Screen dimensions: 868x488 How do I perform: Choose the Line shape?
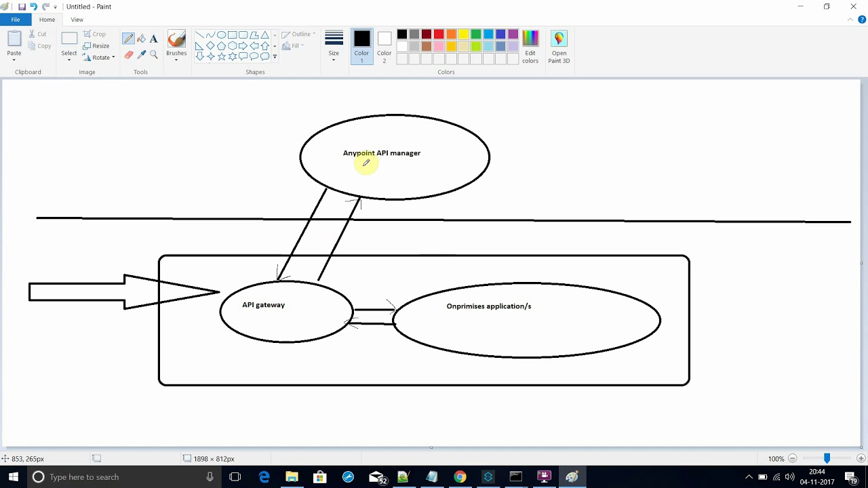[x=199, y=35]
